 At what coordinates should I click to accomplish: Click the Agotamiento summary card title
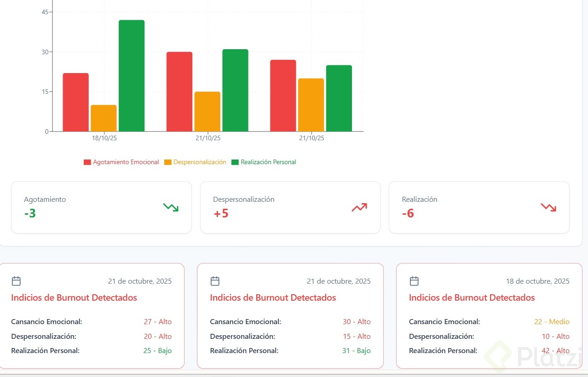[45, 200]
